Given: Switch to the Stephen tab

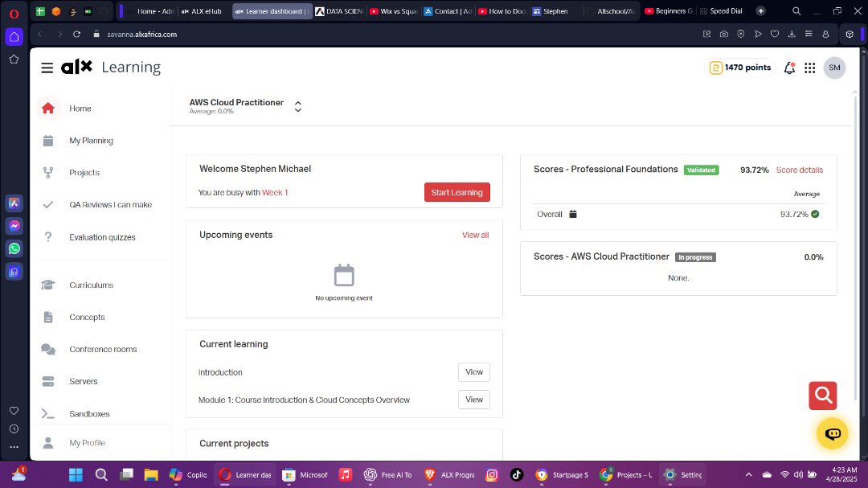Looking at the screenshot, I should 551,11.
